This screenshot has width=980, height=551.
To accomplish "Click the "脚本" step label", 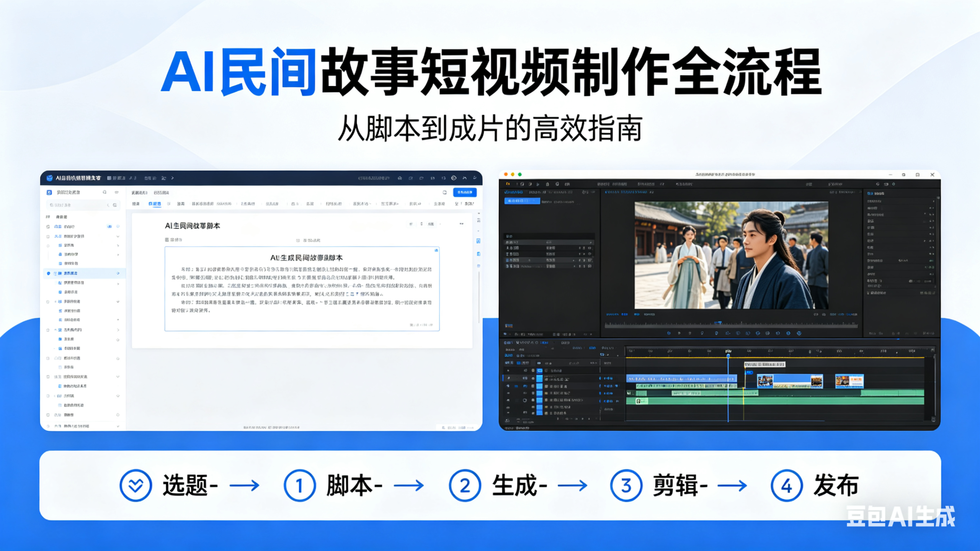I will point(350,485).
